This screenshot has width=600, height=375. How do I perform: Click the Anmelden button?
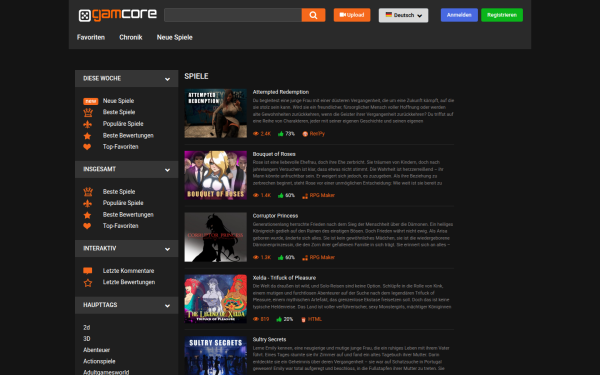pyautogui.click(x=459, y=15)
